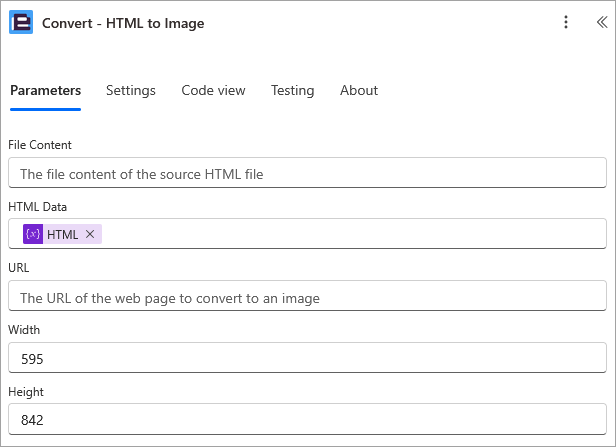Click the Height field showing 842
This screenshot has width=616, height=447.
(x=307, y=419)
